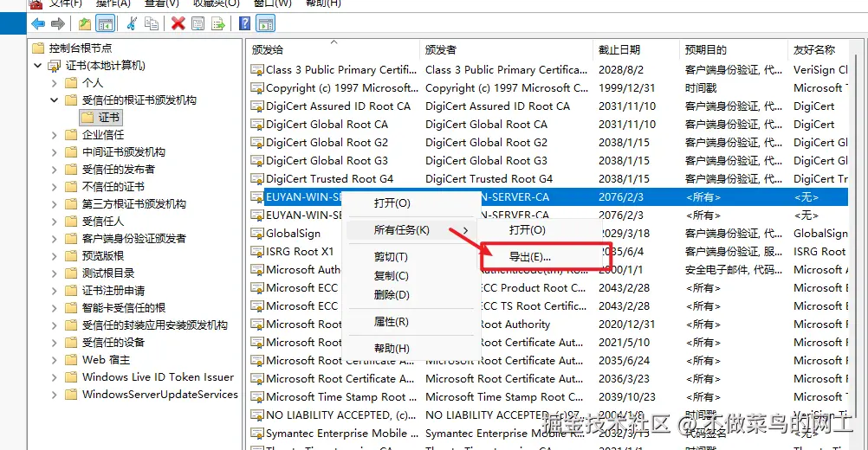
Task: Expand the 中间证书颁发机构 tree node
Action: 55,152
